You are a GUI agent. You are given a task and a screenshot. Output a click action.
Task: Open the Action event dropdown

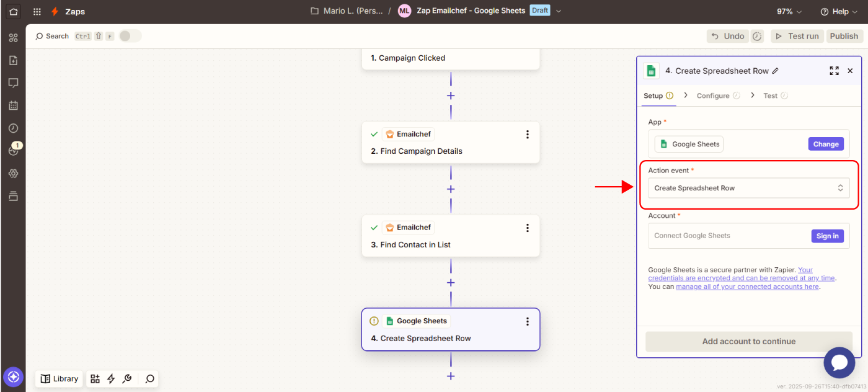pyautogui.click(x=748, y=188)
